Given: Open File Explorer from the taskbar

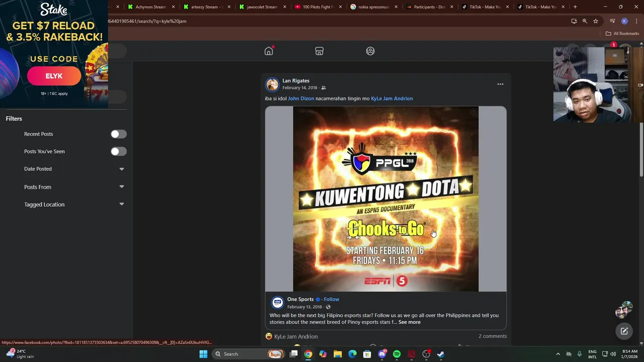Looking at the screenshot, I should pyautogui.click(x=338, y=354).
